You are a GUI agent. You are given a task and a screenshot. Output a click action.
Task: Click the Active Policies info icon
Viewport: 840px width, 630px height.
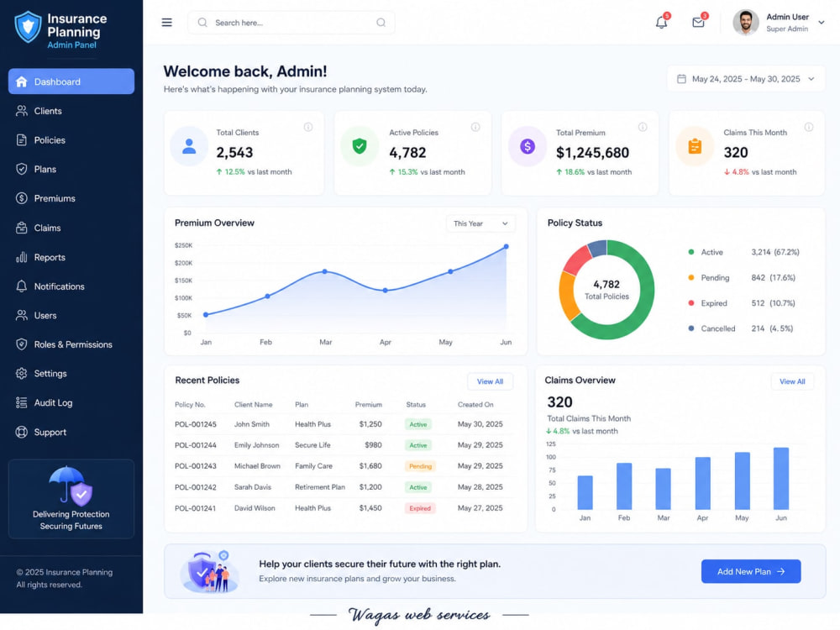click(x=475, y=127)
